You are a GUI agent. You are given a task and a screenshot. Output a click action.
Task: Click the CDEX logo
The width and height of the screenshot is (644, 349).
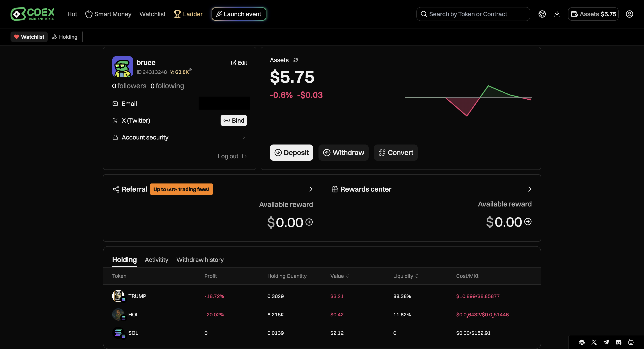click(32, 14)
